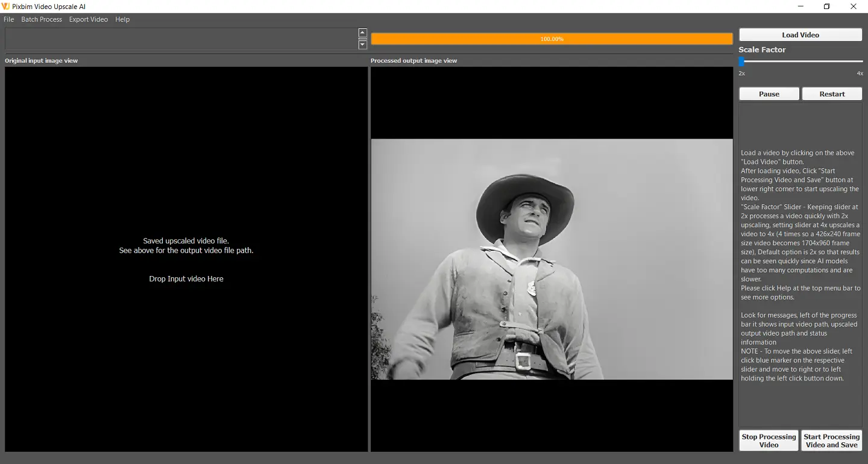Click the down arrow beside the message box
Viewport: 868px width, 464px height.
362,44
